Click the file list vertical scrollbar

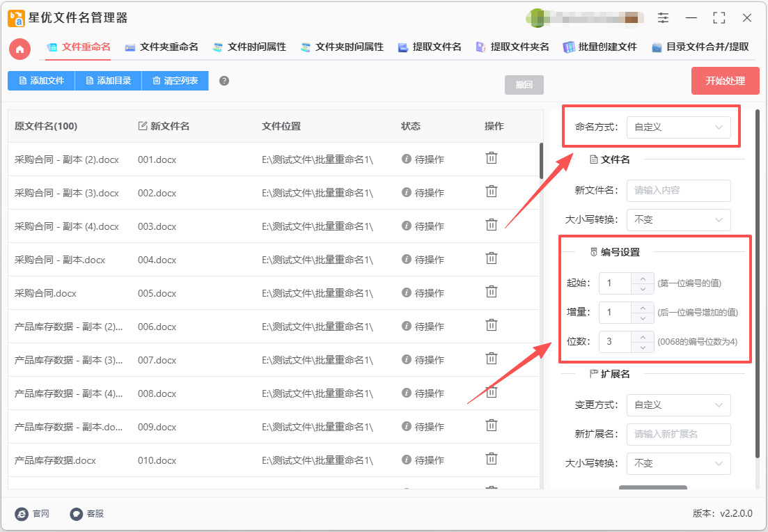point(541,162)
